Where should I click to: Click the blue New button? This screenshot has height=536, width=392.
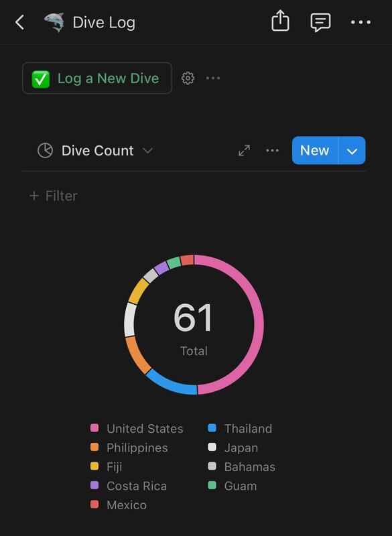click(315, 150)
